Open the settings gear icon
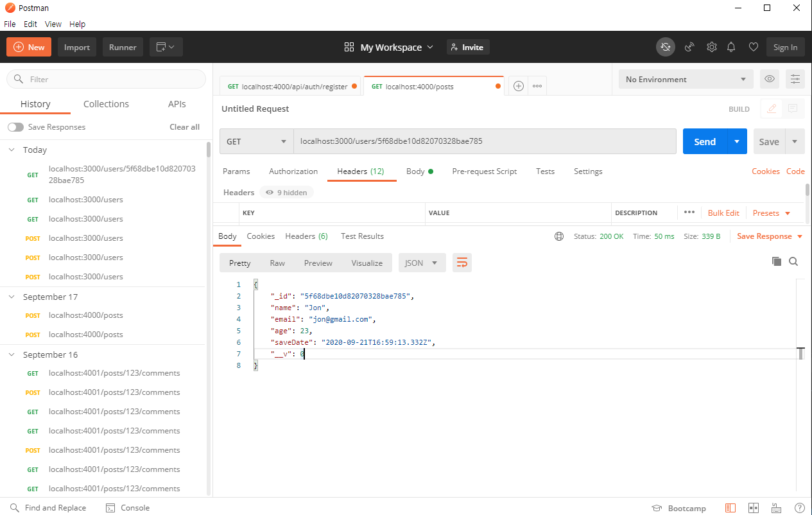812x515 pixels. point(711,47)
